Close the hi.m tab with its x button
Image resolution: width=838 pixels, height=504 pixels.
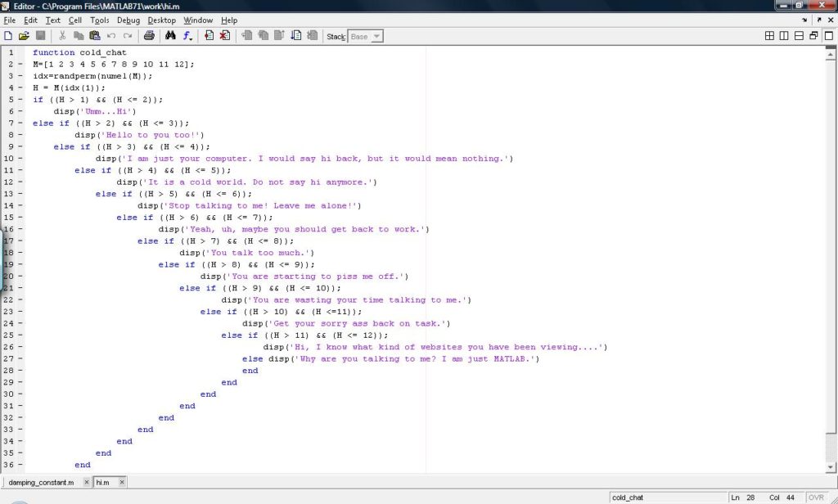click(121, 482)
